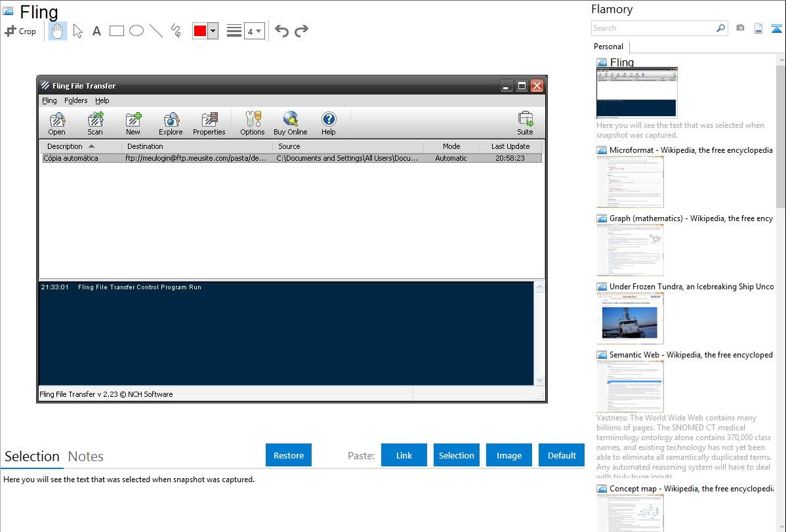786x532 pixels.
Task: Open the Folders menu
Action: click(x=75, y=100)
